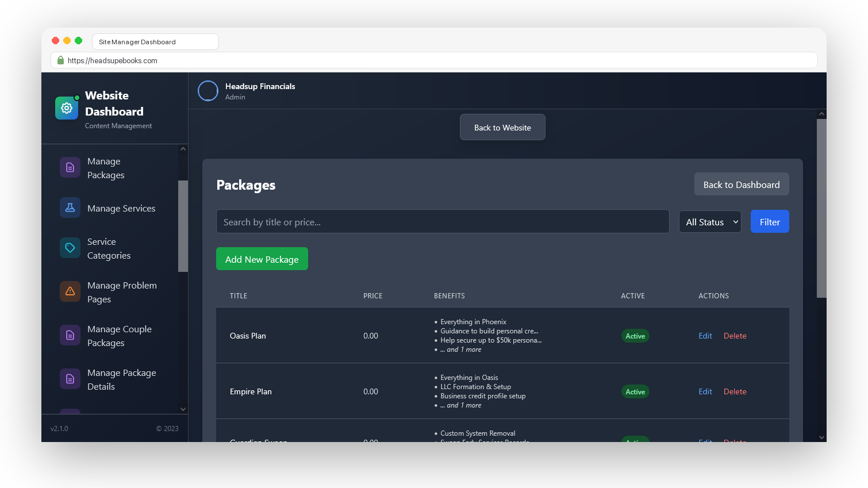868x488 pixels.
Task: Click the Empire Plan title cell
Action: pos(251,391)
